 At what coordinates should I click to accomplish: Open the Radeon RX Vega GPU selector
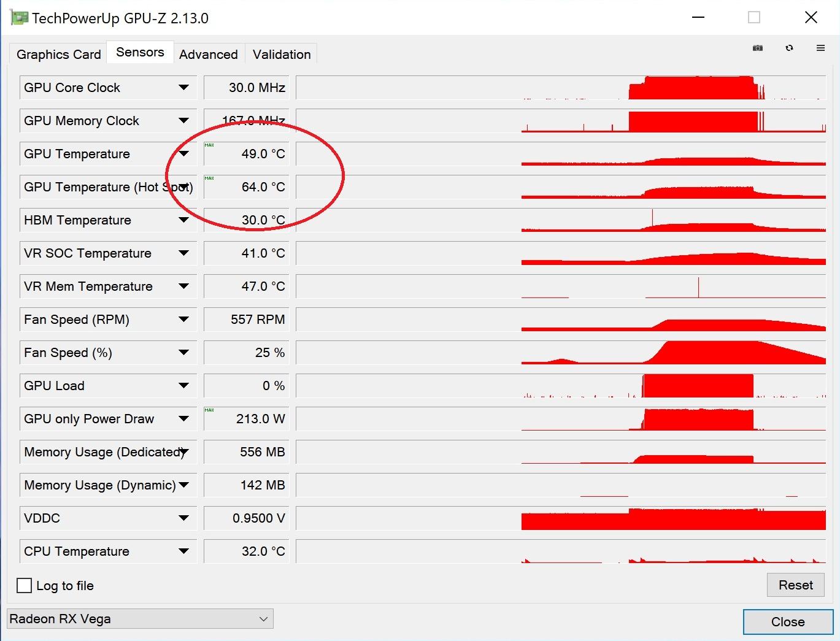pos(140,618)
